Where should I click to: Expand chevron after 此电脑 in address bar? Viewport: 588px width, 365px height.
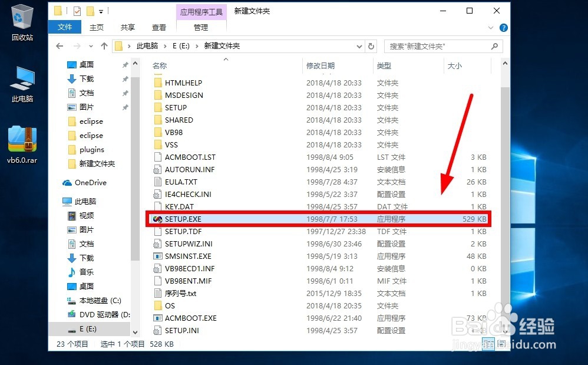(165, 46)
